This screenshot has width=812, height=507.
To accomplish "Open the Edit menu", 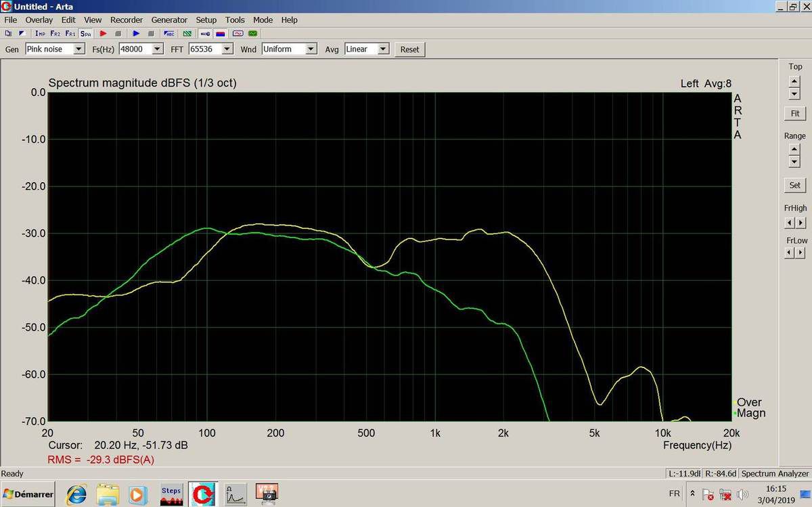I will pos(69,20).
